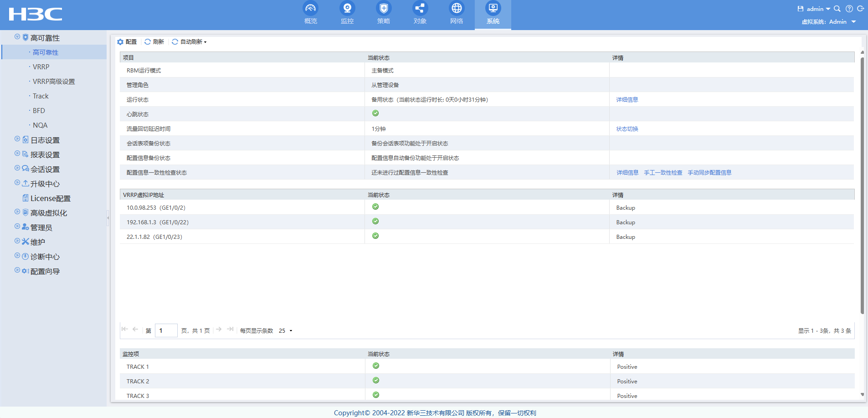Open the help question mark icon
The width and height of the screenshot is (868, 418).
(x=849, y=9)
